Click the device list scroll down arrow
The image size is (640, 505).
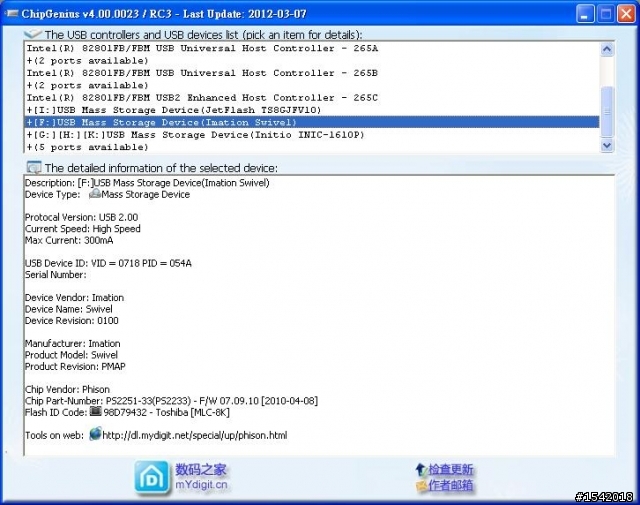607,145
